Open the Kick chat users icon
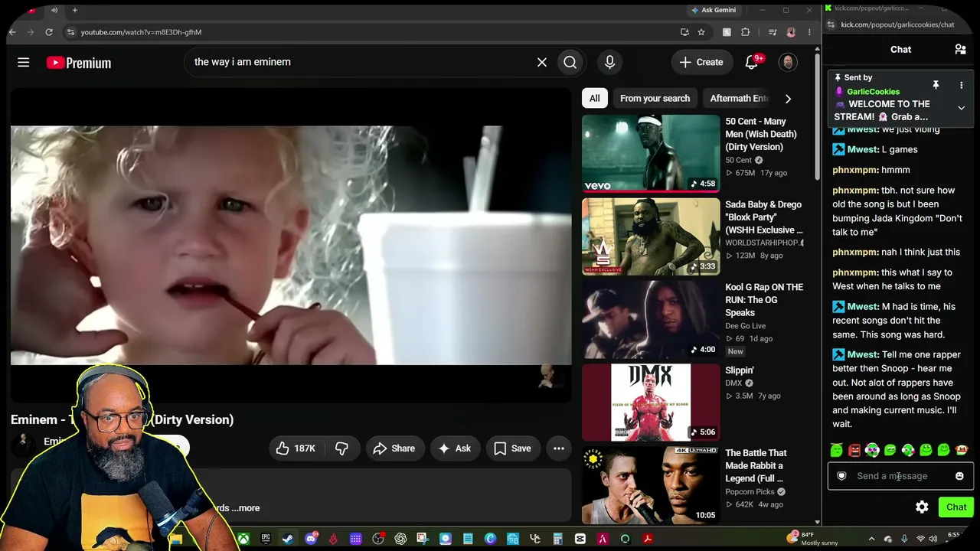This screenshot has height=551, width=980. pos(960,50)
